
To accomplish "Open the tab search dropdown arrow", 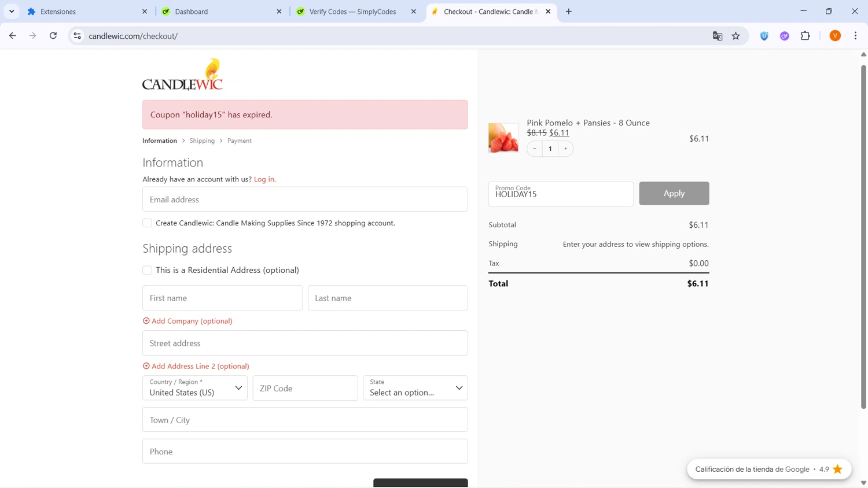I will tap(12, 12).
